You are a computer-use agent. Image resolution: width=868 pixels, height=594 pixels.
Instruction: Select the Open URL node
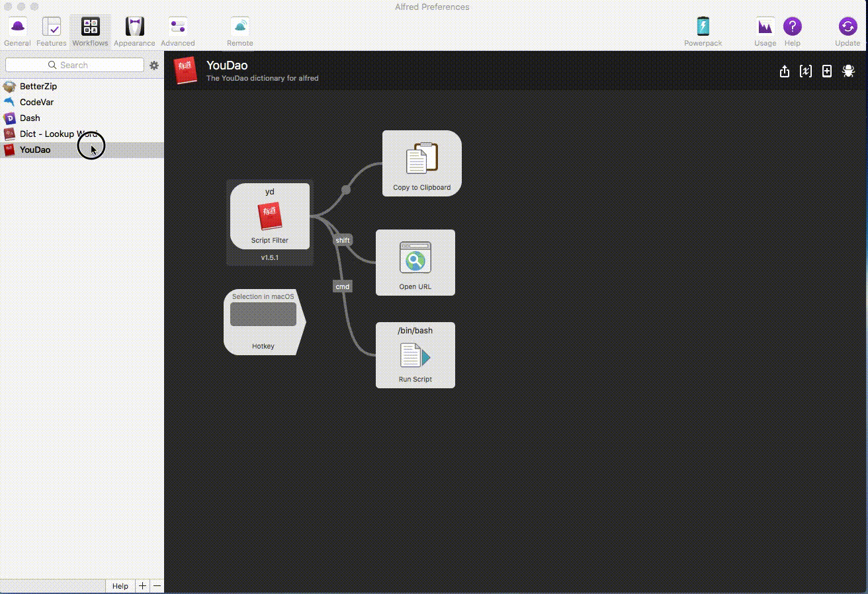415,263
